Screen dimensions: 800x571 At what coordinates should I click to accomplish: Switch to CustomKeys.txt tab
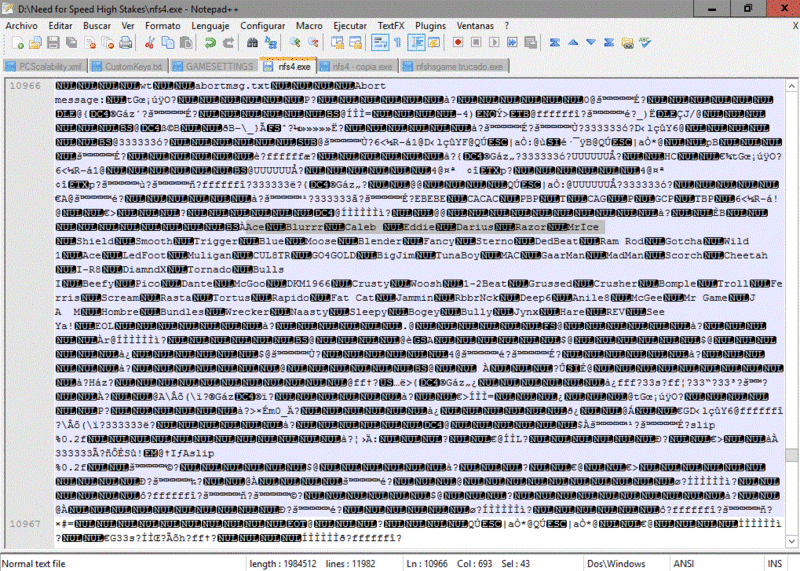pos(129,66)
